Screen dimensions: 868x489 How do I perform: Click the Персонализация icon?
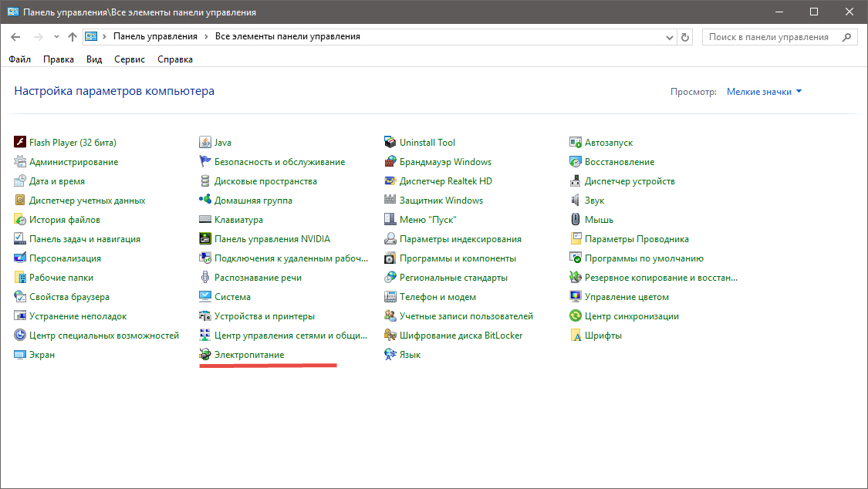click(x=20, y=258)
